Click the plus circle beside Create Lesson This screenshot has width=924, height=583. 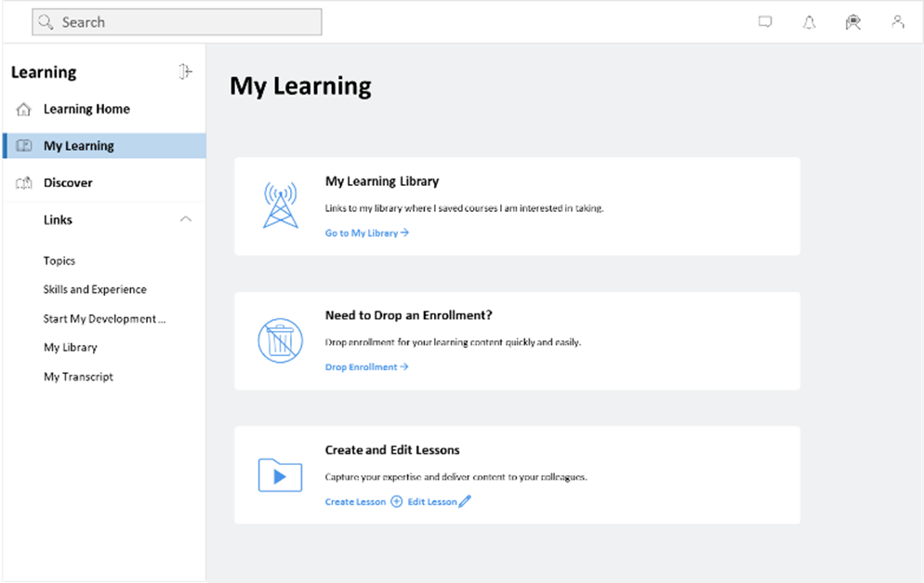(396, 502)
